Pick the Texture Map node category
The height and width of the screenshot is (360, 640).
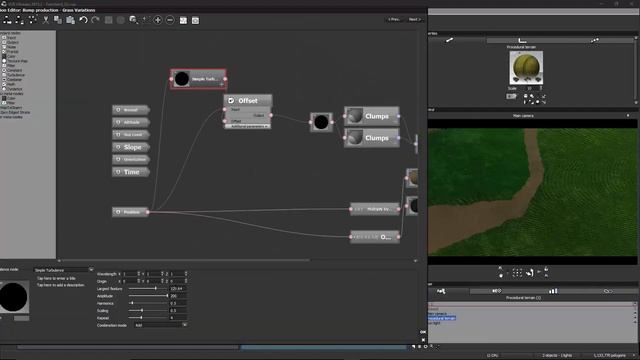tap(15, 61)
